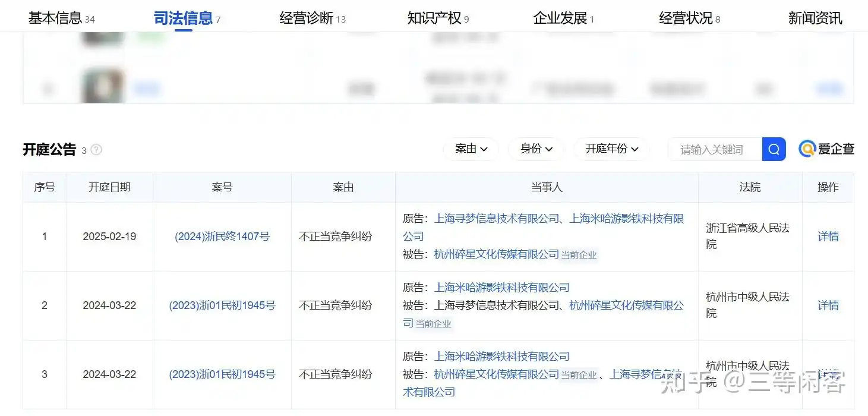Switch to the 企业发展 tab
The width and height of the screenshot is (868, 416).
click(563, 18)
